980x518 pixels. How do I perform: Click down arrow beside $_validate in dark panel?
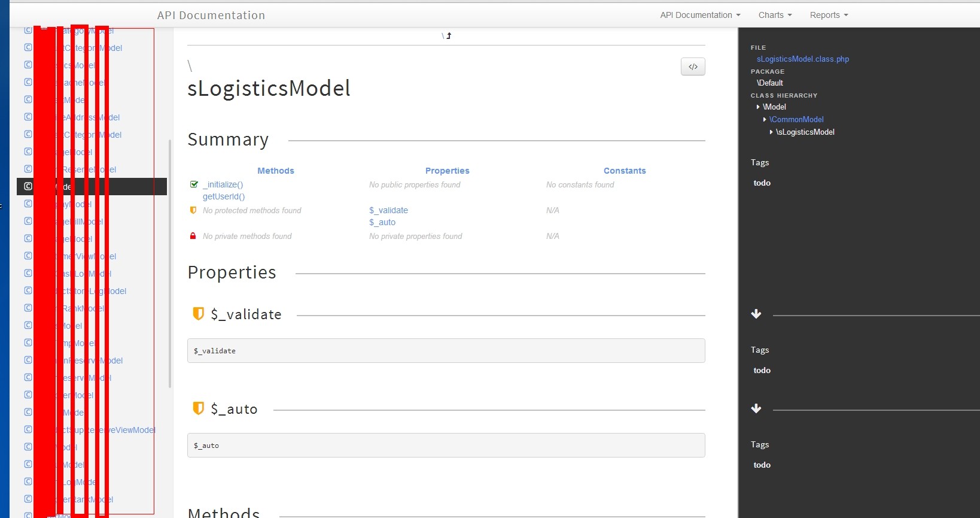[x=756, y=314]
